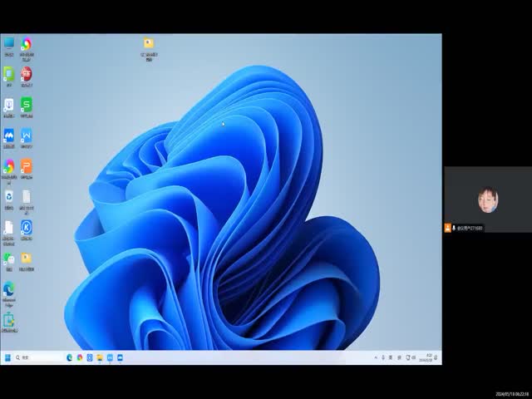
Task: Open This PC desktop icon
Action: tap(9, 43)
